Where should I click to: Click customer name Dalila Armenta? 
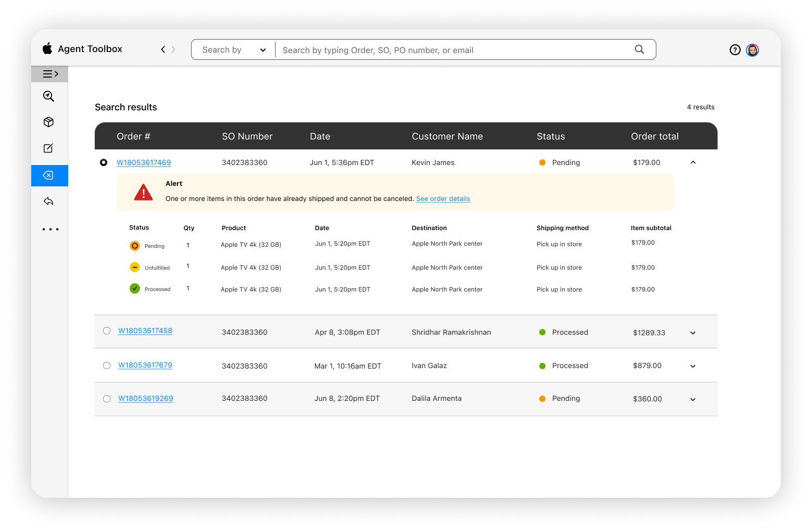click(437, 398)
